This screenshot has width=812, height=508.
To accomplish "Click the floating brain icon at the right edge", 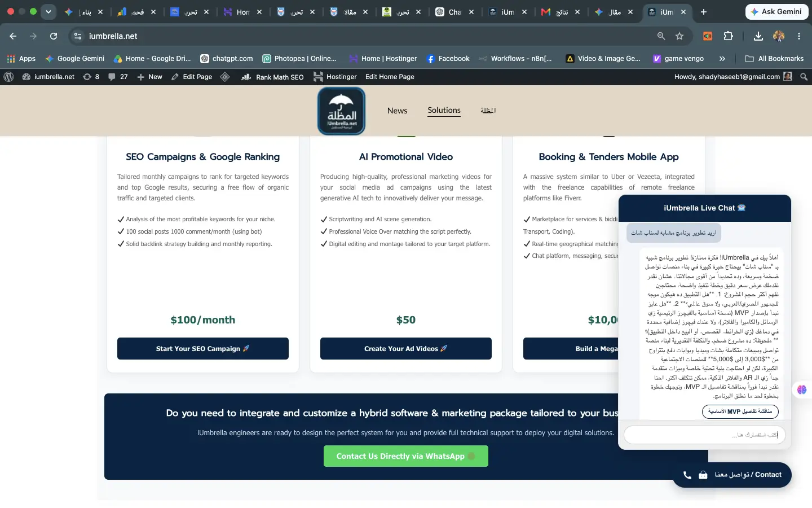I will pyautogui.click(x=802, y=389).
